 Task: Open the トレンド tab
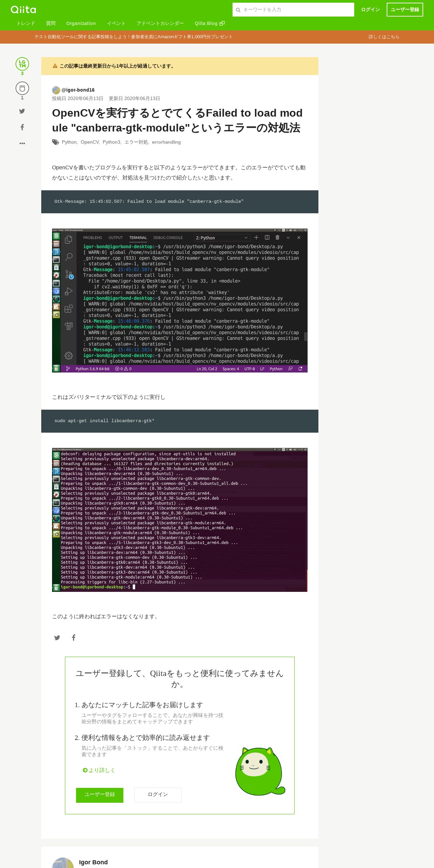(x=26, y=23)
